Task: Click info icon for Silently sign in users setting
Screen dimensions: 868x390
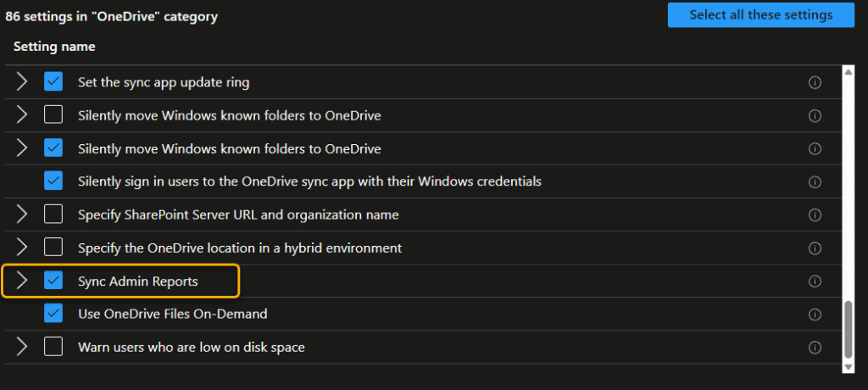Action: click(x=815, y=181)
